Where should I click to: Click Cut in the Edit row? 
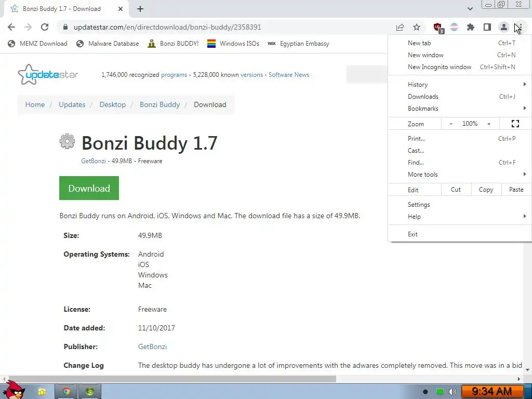tap(456, 190)
